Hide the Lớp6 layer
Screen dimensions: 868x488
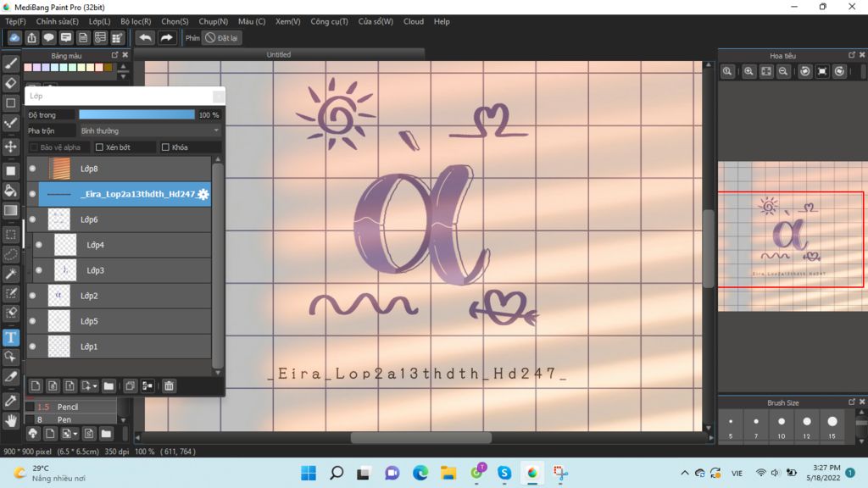coord(33,219)
